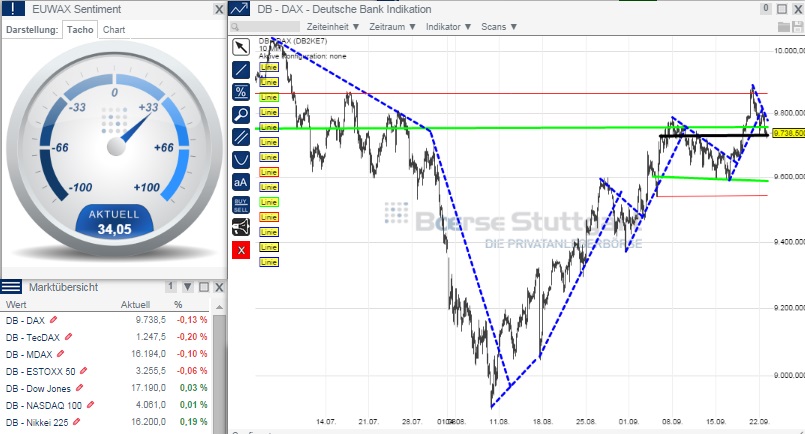The image size is (805, 434).
Task: Select the DB - Nikkei 225 row
Action: 106,422
